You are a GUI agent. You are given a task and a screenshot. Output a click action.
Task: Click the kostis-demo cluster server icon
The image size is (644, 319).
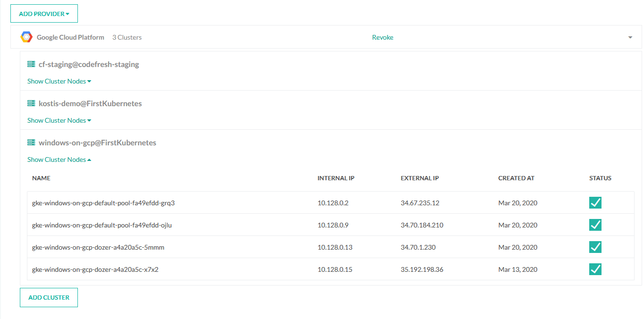coord(31,103)
